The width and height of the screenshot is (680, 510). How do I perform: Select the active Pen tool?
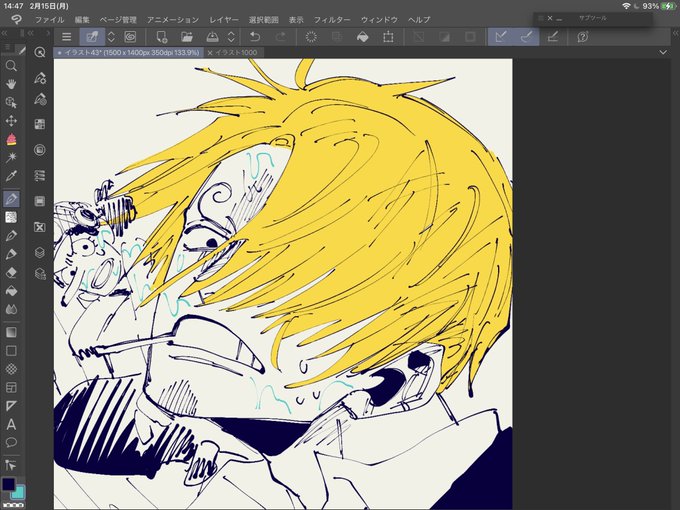coord(11,199)
